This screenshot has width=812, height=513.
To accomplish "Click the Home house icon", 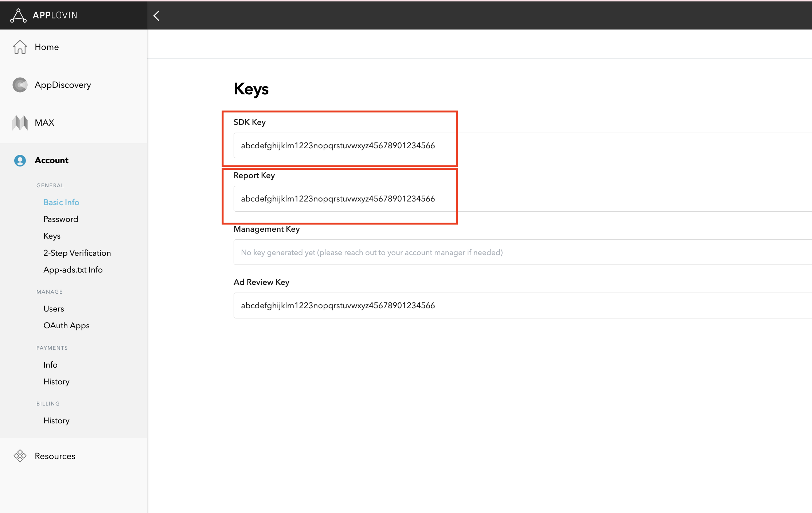I will [x=20, y=47].
